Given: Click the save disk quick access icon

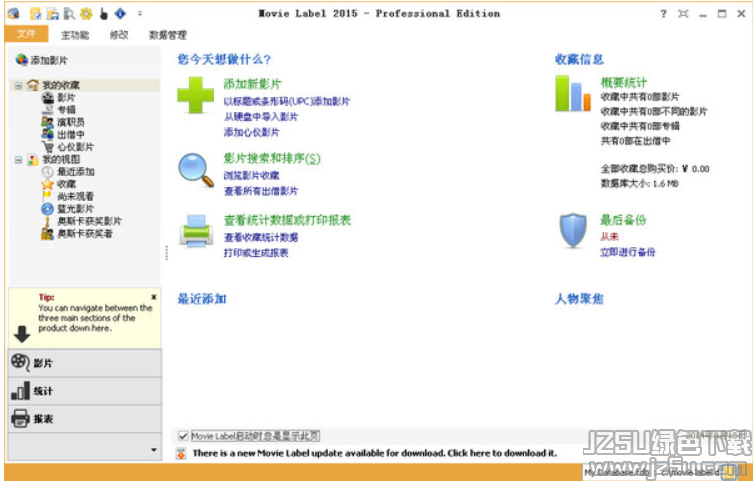Looking at the screenshot, I should (52, 14).
